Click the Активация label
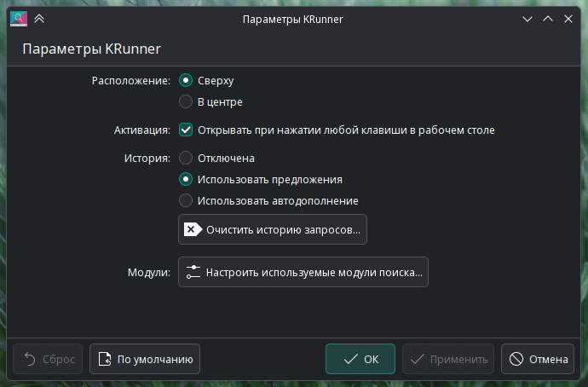Viewport: 588px width, 387px height. coord(142,130)
